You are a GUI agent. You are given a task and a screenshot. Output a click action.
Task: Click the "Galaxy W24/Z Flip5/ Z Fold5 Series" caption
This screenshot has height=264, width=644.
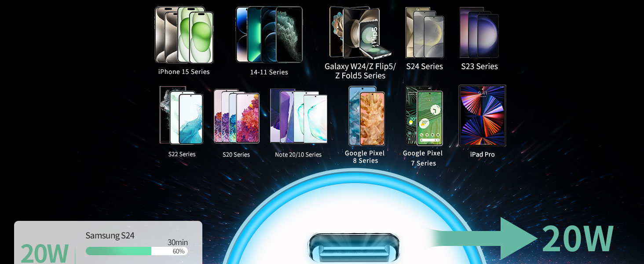360,71
